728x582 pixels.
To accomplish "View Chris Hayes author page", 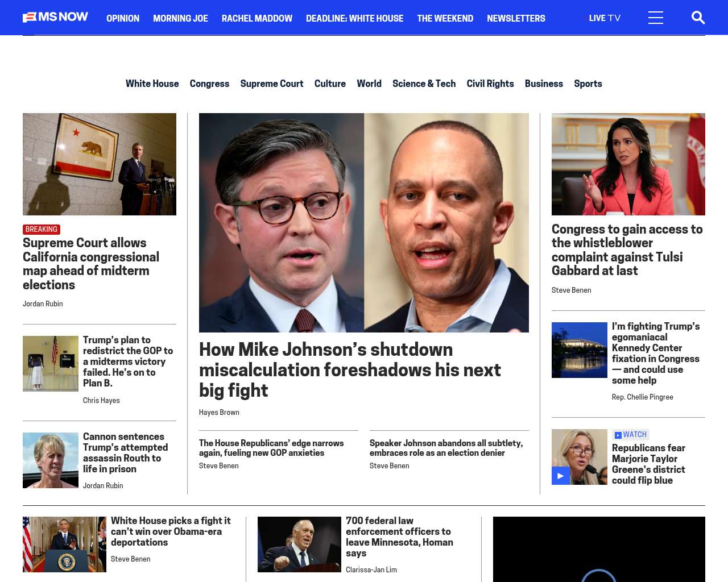I will pos(101,400).
